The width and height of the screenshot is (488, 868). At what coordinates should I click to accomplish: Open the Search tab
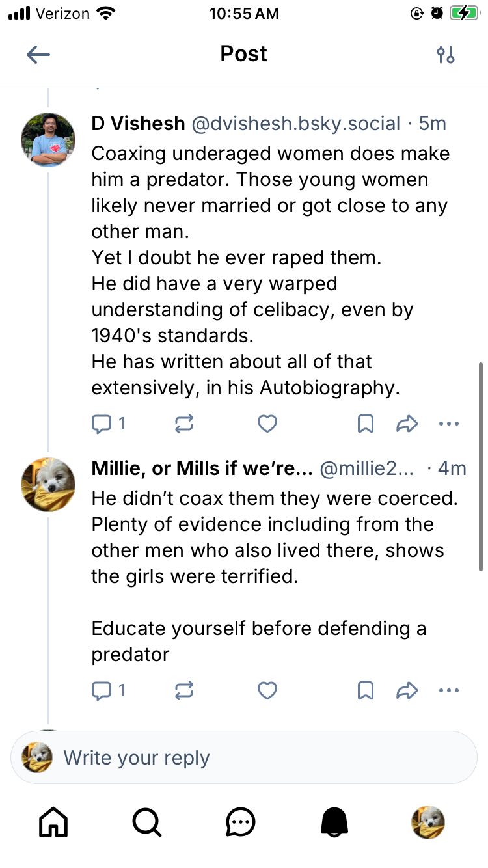[147, 822]
